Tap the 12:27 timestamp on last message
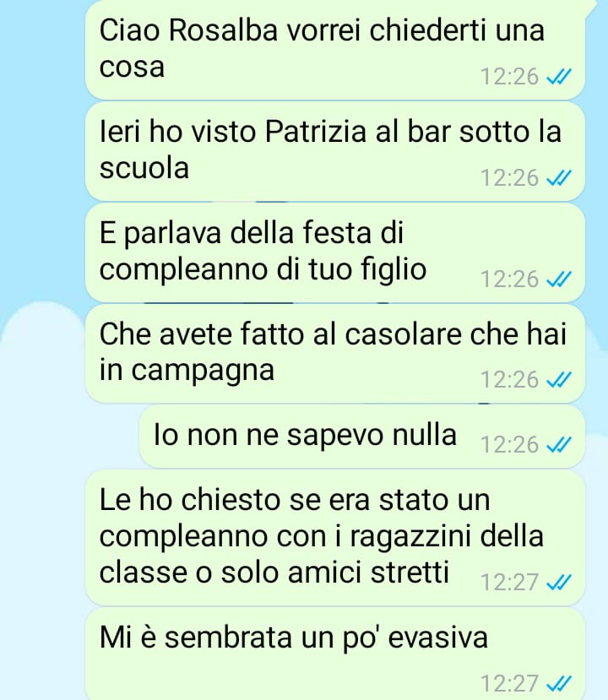The image size is (608, 700). point(509,683)
